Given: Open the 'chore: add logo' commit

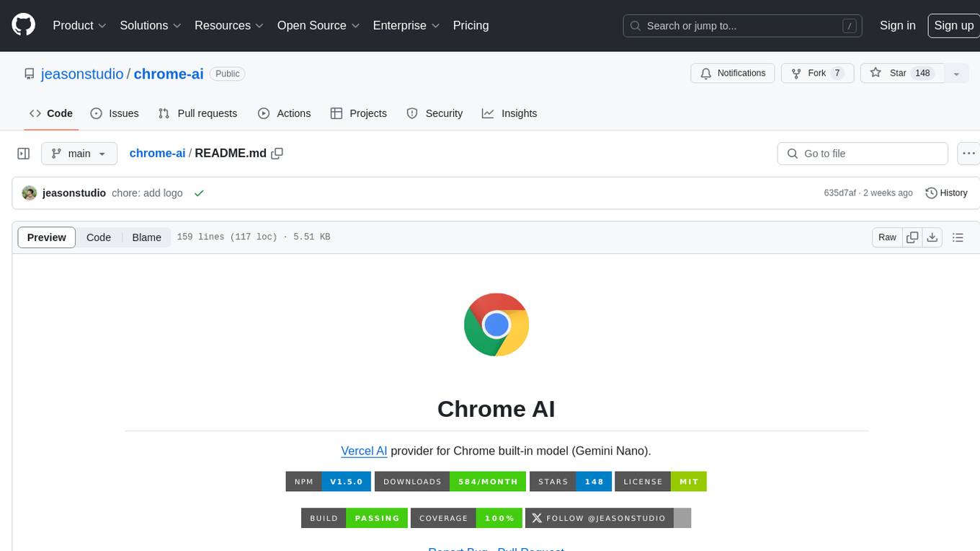Looking at the screenshot, I should tap(147, 193).
